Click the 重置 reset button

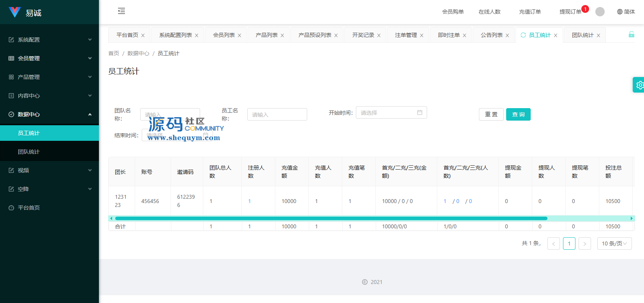491,114
